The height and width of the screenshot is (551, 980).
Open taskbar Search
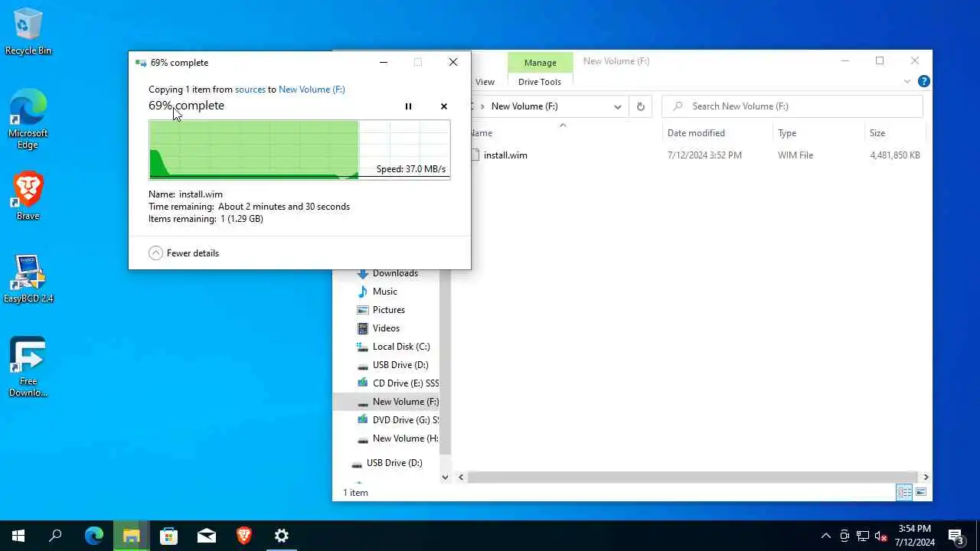[55, 536]
